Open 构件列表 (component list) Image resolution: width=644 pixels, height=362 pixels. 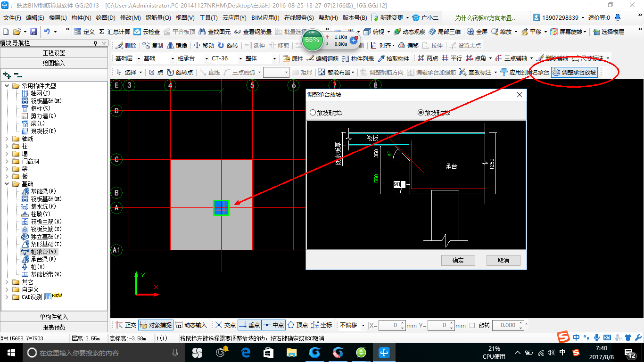point(358,59)
